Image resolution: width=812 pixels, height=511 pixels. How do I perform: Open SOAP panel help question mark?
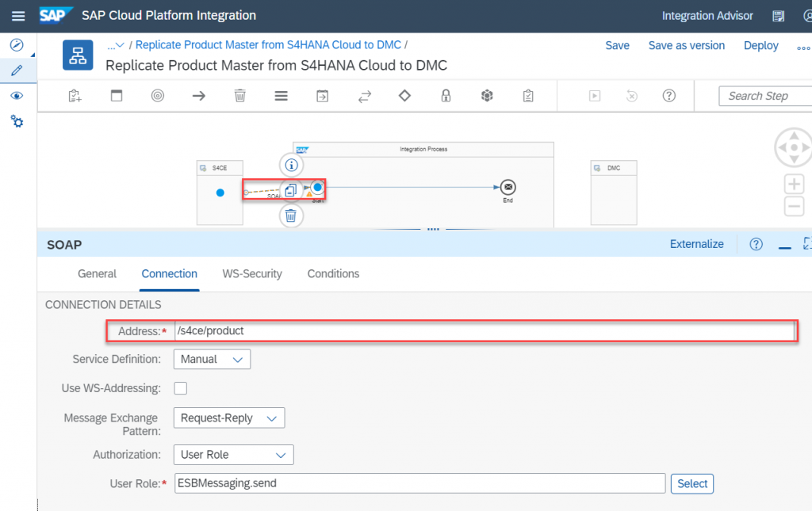coord(756,244)
